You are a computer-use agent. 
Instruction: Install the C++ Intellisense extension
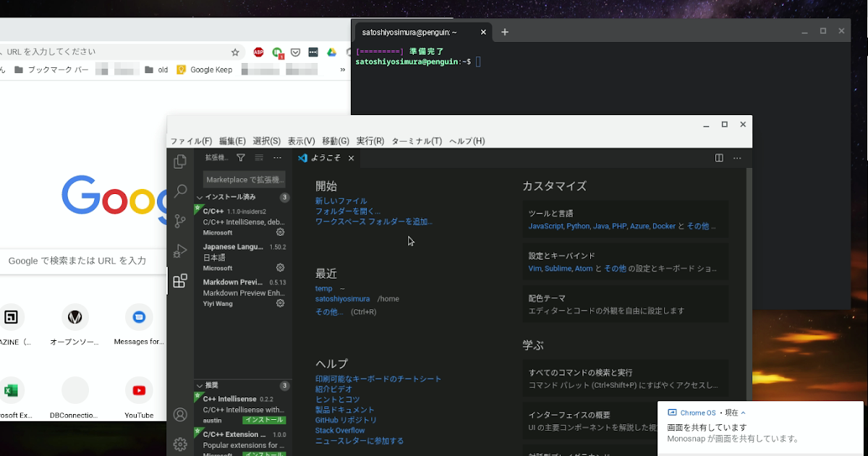tap(264, 420)
